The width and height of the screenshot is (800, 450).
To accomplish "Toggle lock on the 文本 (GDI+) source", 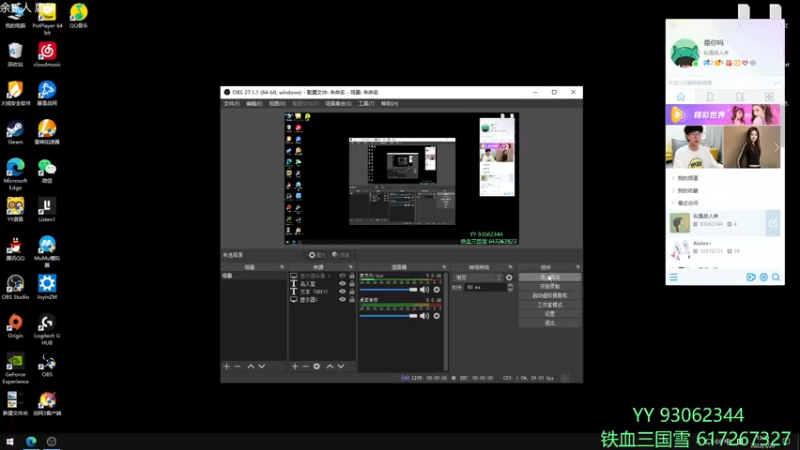I will point(352,291).
